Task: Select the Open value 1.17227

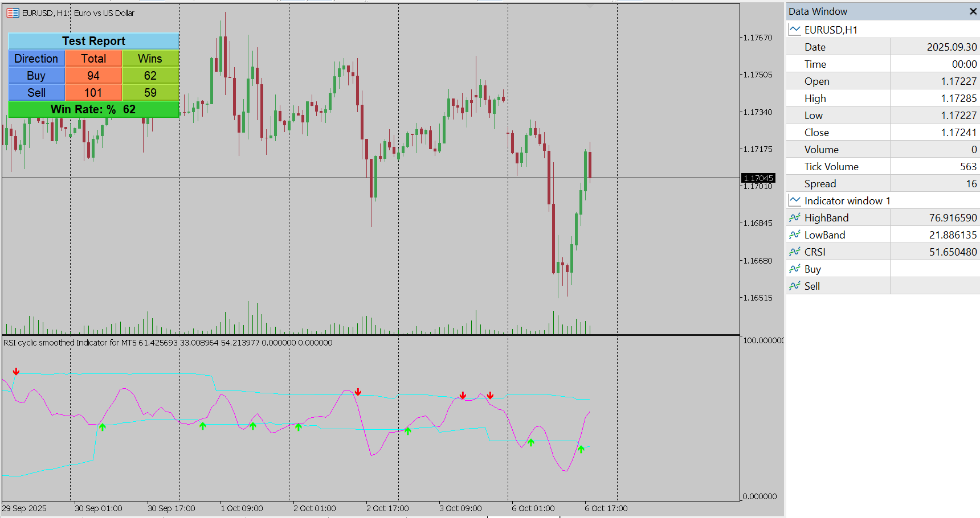Action: (958, 81)
